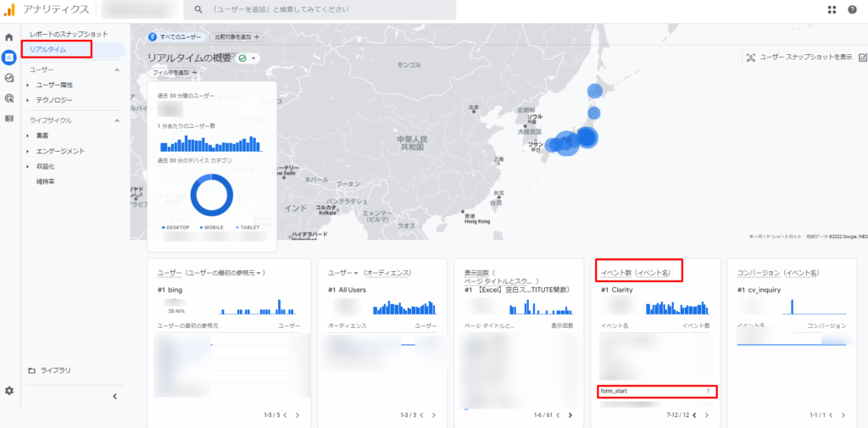Click #1 All Users label
Image resolution: width=868 pixels, height=428 pixels.
pyautogui.click(x=347, y=290)
